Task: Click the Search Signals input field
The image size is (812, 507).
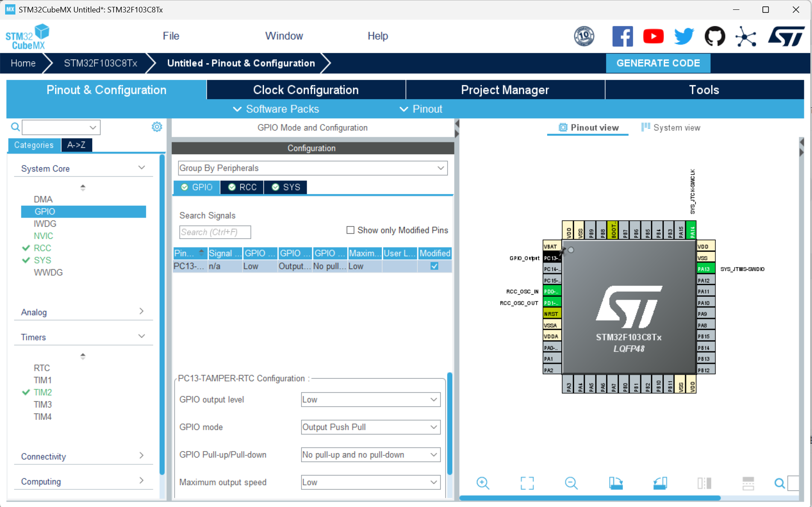Action: coord(215,232)
